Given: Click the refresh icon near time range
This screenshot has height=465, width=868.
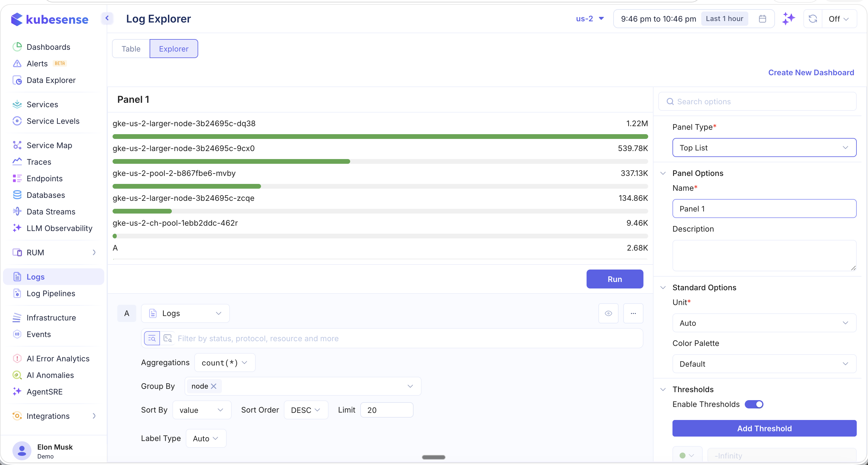Looking at the screenshot, I should pyautogui.click(x=813, y=19).
